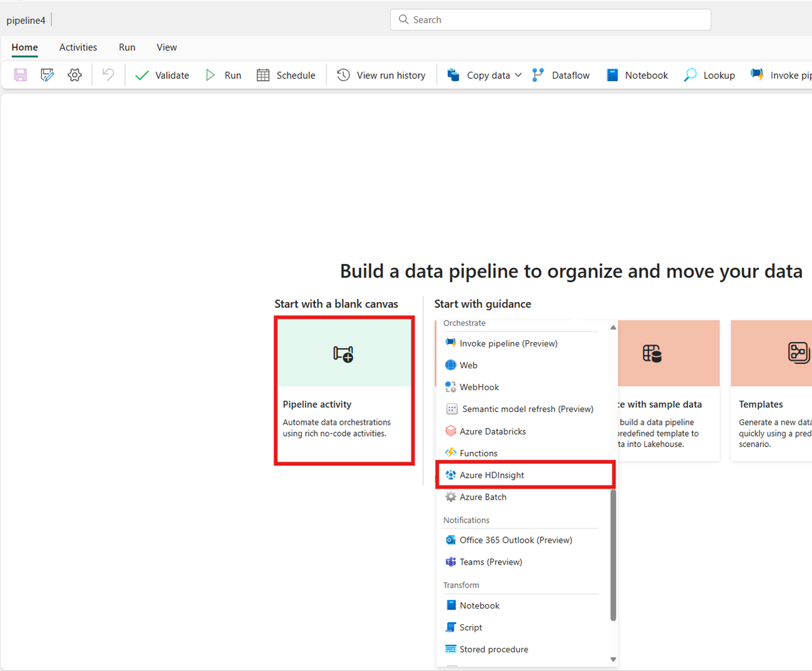Click the search magnifier icon
812x671 pixels.
point(404,19)
